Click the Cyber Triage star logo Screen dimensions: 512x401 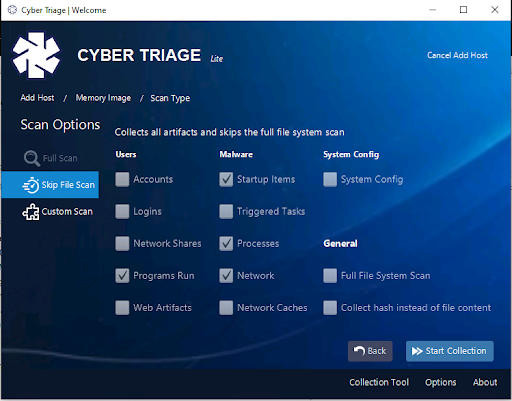[x=36, y=55]
